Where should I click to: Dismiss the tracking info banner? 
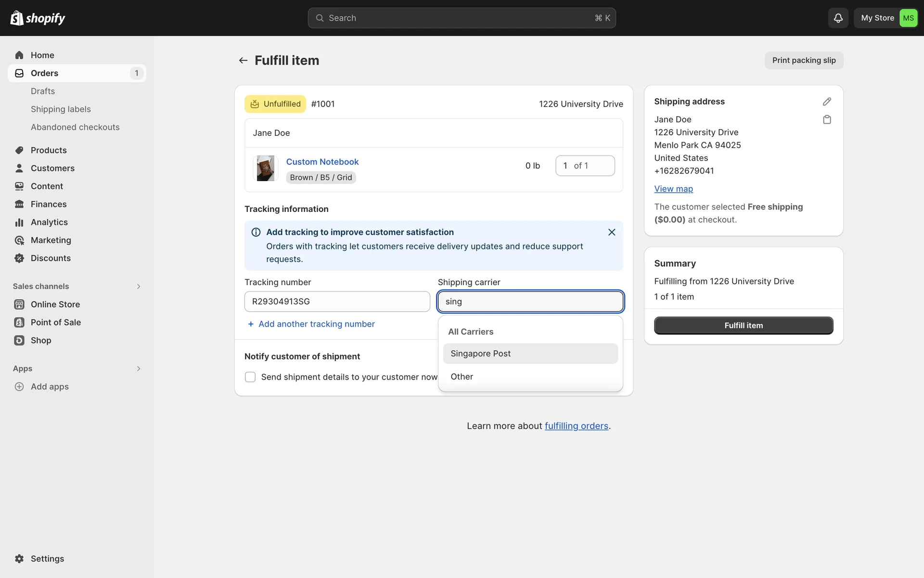pyautogui.click(x=611, y=232)
